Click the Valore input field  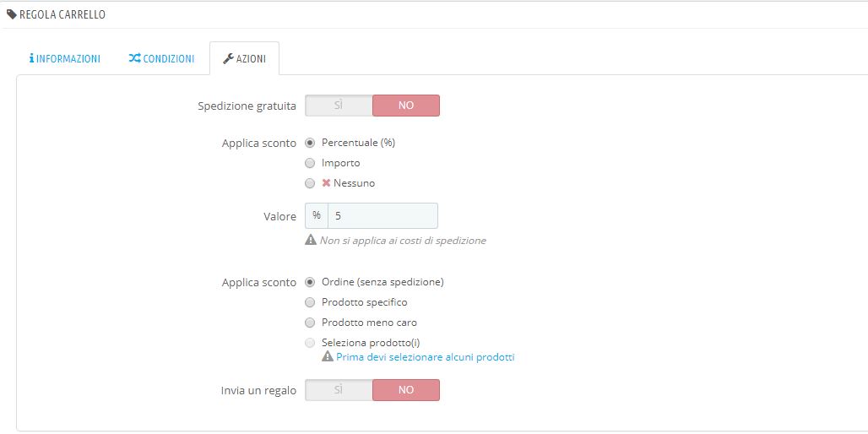382,216
